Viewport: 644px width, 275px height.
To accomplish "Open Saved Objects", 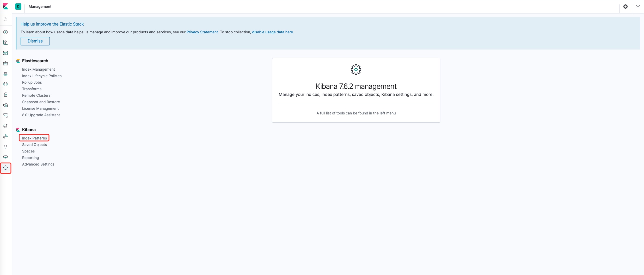I will 34,145.
